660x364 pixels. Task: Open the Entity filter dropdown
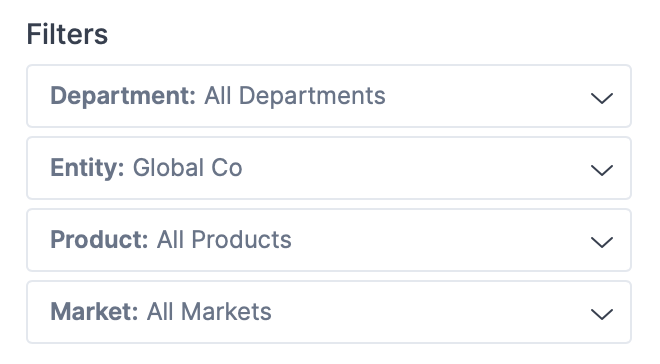[x=329, y=168]
